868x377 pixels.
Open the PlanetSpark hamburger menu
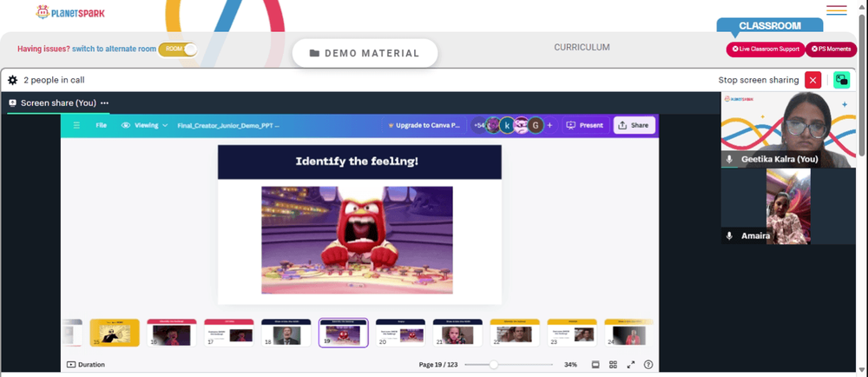(x=837, y=10)
